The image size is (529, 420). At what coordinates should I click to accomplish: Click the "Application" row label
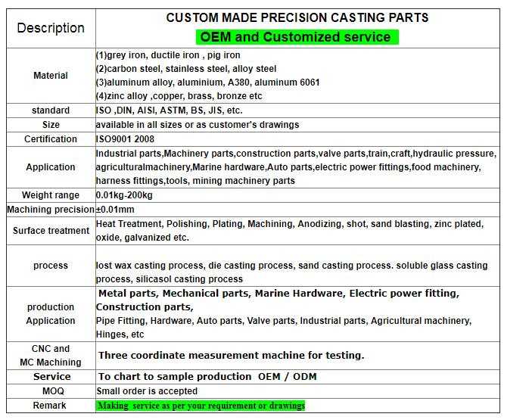pos(51,167)
